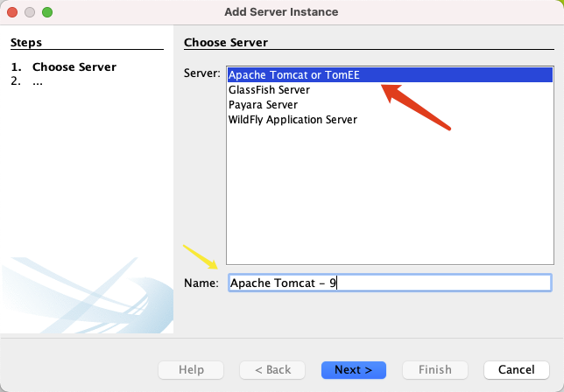Focus the Name text field
Viewport: 564px width, 392px height.
tap(389, 283)
